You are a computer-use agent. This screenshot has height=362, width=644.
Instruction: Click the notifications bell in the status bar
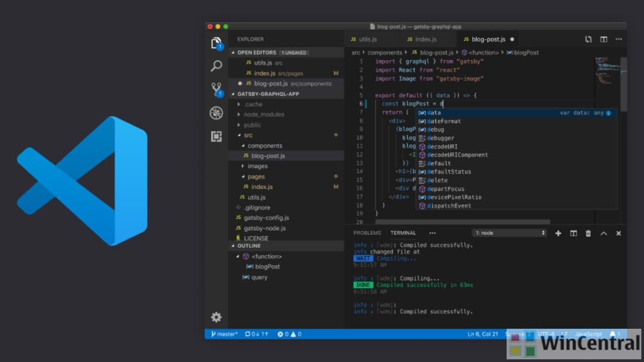point(613,334)
